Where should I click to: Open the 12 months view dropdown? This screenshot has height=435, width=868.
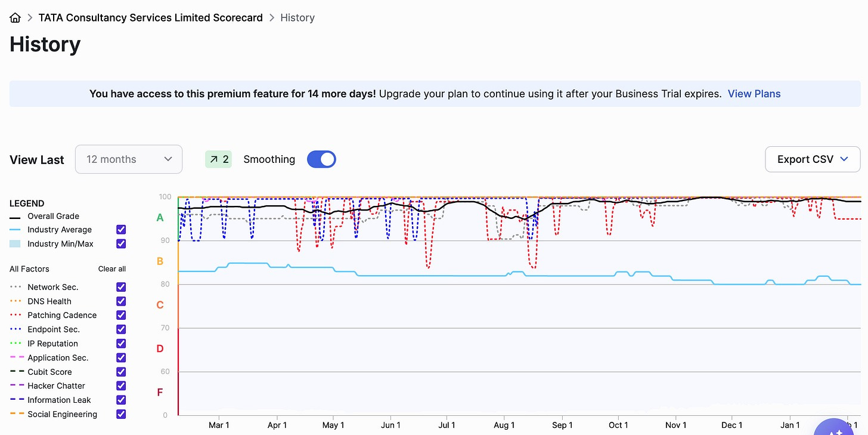pyautogui.click(x=129, y=159)
